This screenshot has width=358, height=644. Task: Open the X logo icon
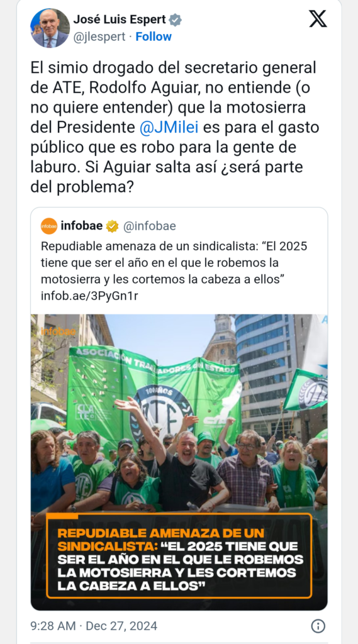(318, 19)
